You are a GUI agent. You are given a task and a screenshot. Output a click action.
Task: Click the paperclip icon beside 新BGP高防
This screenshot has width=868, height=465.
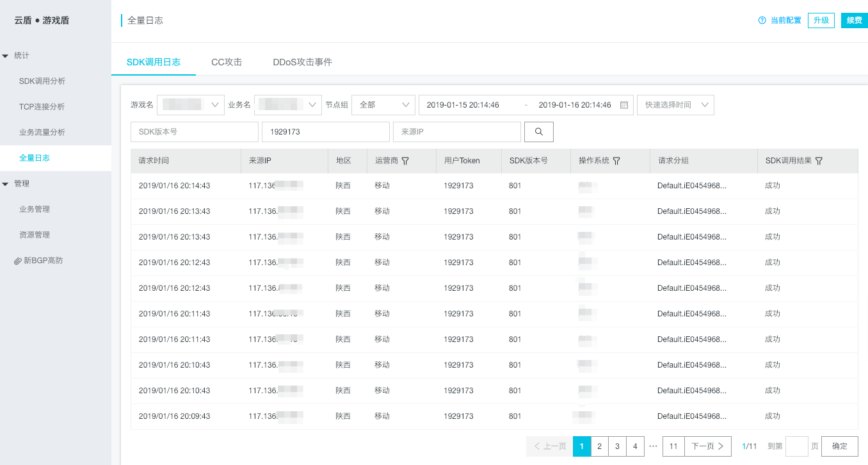(18, 261)
